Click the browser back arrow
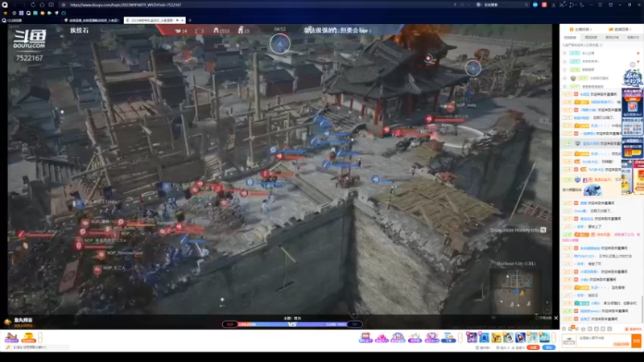The width and height of the screenshot is (644, 362). coord(15,5)
